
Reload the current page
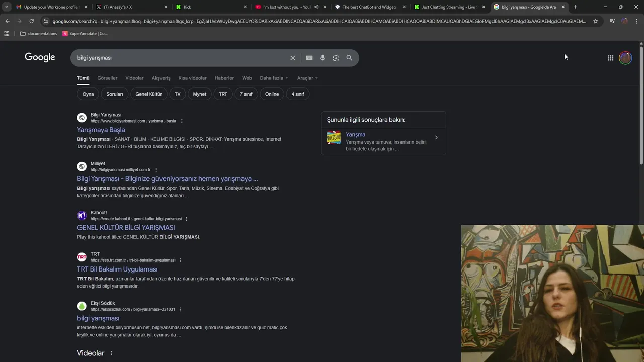pyautogui.click(x=31, y=21)
